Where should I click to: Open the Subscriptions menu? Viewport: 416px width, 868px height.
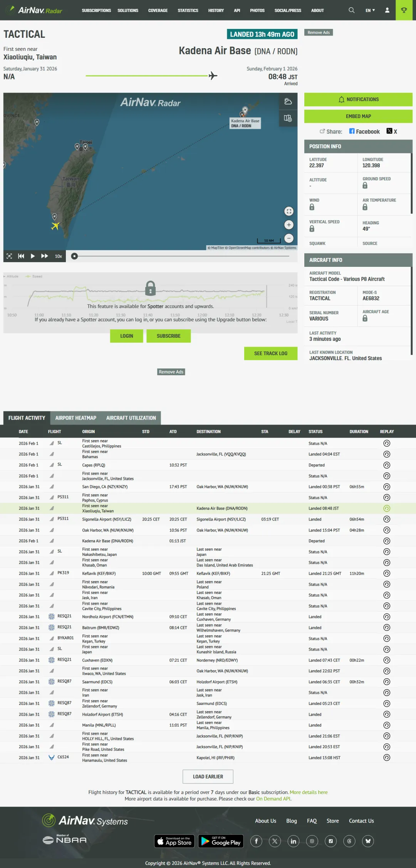coord(96,10)
